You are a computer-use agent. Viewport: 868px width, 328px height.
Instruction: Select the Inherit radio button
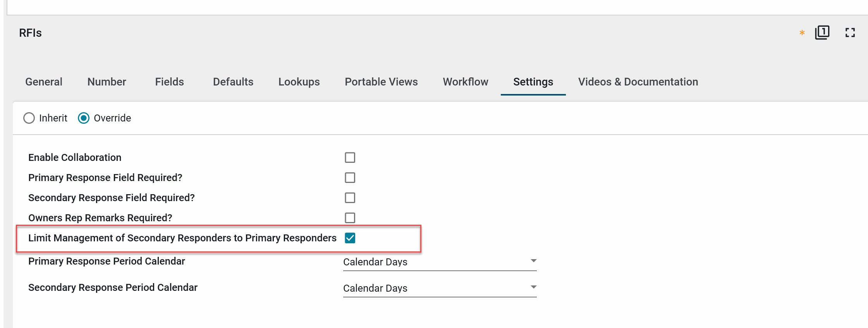coord(29,118)
